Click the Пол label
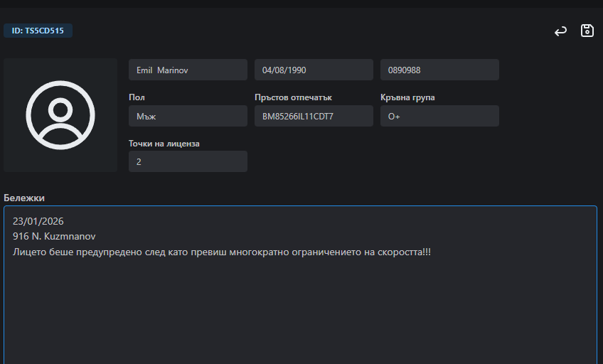This screenshot has height=364, width=603. [x=137, y=97]
